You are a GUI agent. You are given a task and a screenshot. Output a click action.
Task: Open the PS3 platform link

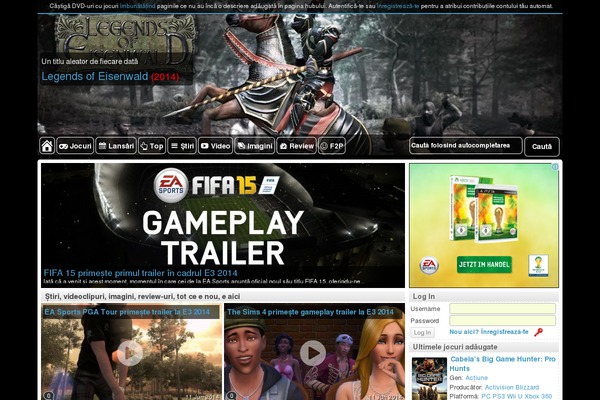pyautogui.click(x=499, y=396)
